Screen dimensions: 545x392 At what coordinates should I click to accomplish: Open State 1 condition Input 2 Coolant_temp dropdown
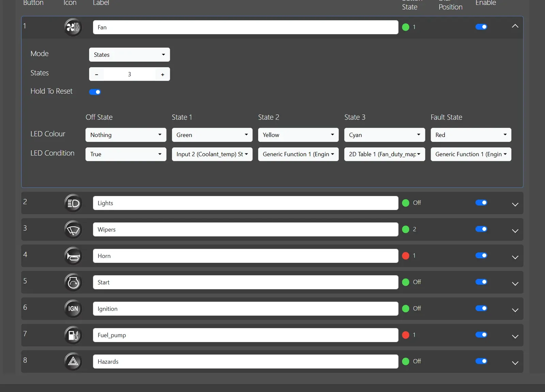coord(212,154)
